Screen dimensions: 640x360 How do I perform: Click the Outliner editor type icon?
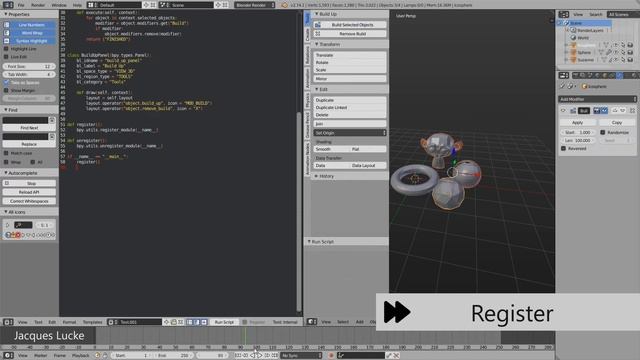(x=564, y=14)
